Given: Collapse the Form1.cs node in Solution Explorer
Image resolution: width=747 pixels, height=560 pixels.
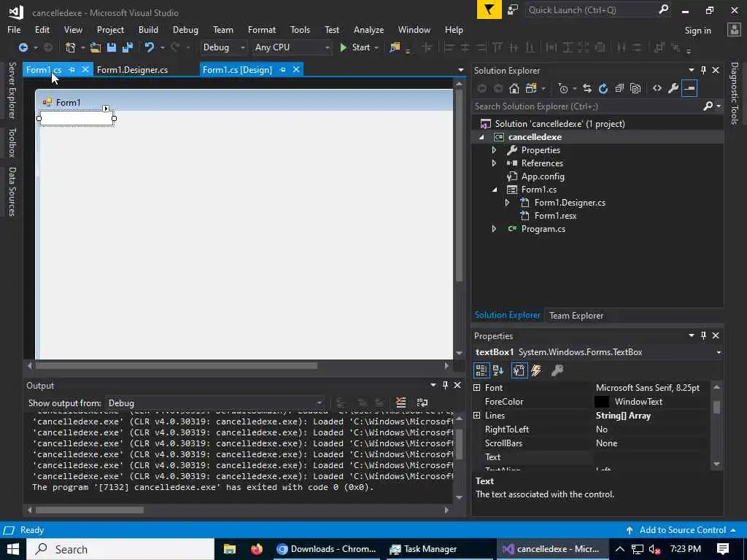Looking at the screenshot, I should coord(494,190).
